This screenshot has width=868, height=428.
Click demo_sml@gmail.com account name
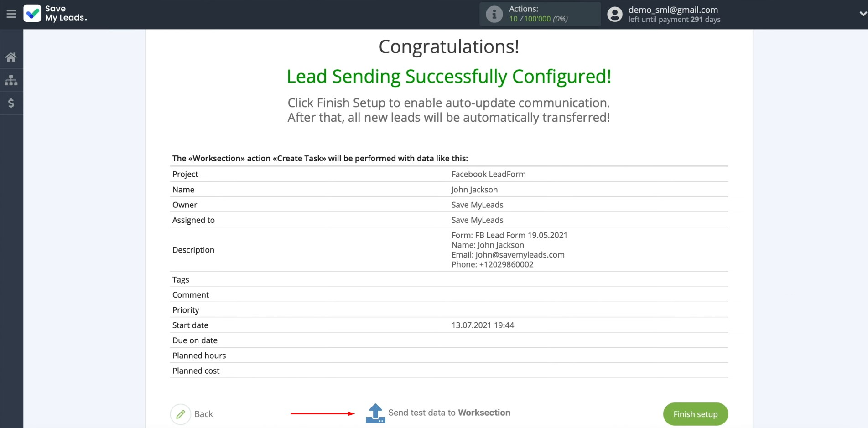point(673,10)
